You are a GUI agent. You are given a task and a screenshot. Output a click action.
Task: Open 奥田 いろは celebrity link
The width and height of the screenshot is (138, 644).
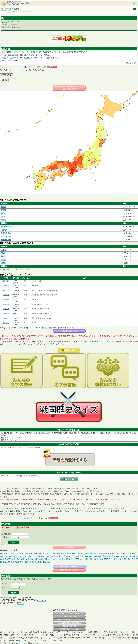(6, 281)
